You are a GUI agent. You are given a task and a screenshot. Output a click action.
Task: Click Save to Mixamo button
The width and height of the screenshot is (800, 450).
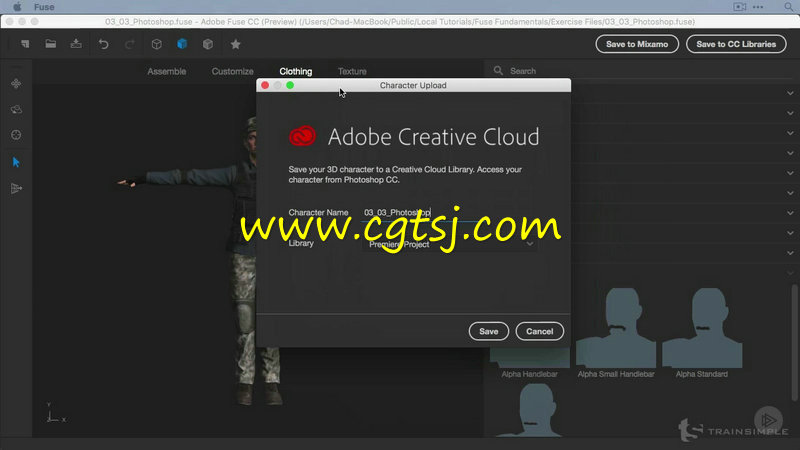point(637,44)
